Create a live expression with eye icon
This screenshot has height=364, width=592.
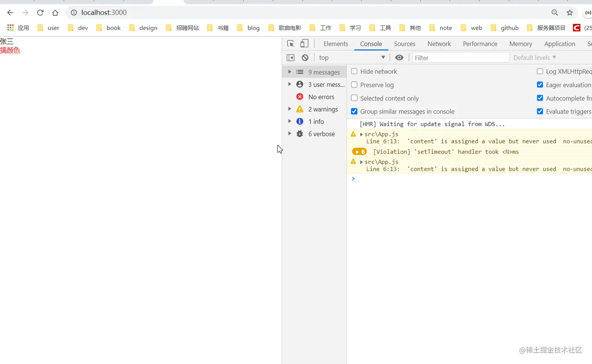point(399,58)
